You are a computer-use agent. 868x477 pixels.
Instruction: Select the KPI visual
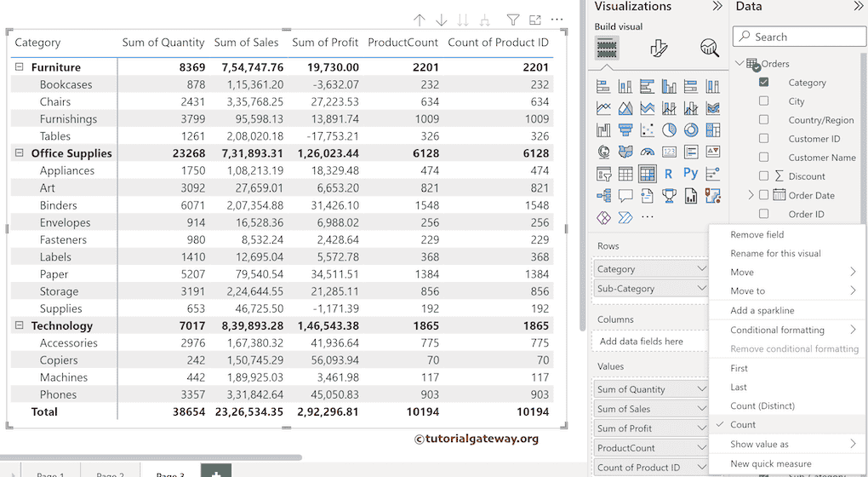tap(712, 152)
